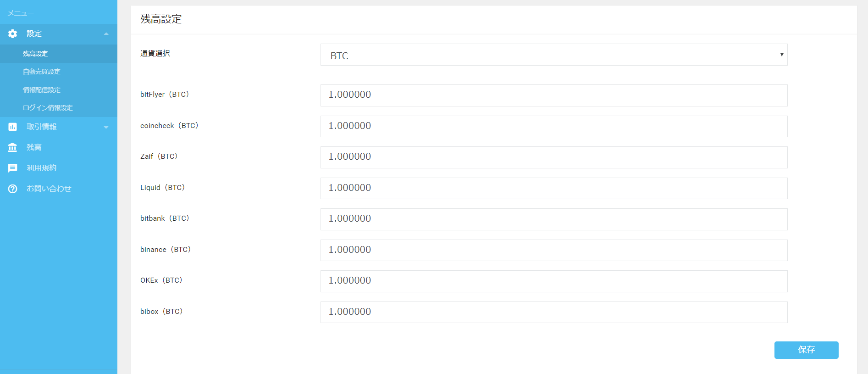Screen dimensions: 868x374
Task: Click the 通貨選択 label
Action: [155, 53]
